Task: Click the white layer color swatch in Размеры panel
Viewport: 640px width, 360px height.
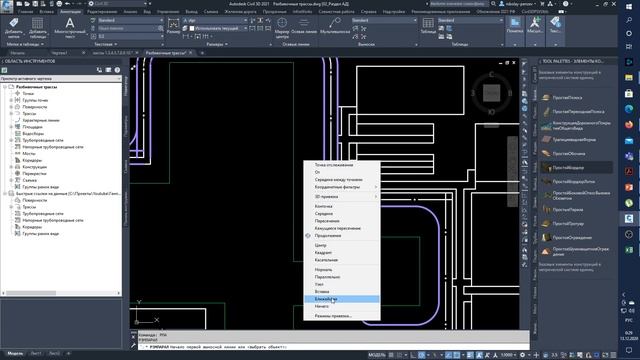Action: [192, 28]
